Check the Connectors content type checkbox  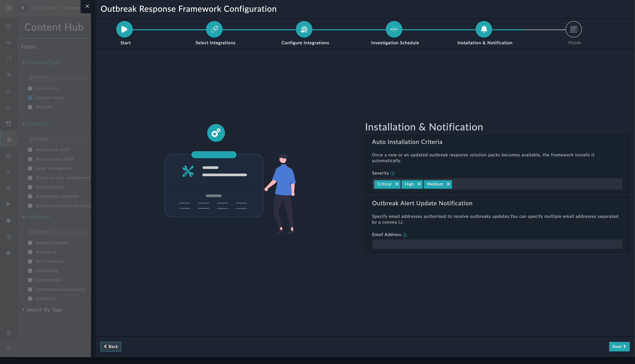(x=30, y=88)
